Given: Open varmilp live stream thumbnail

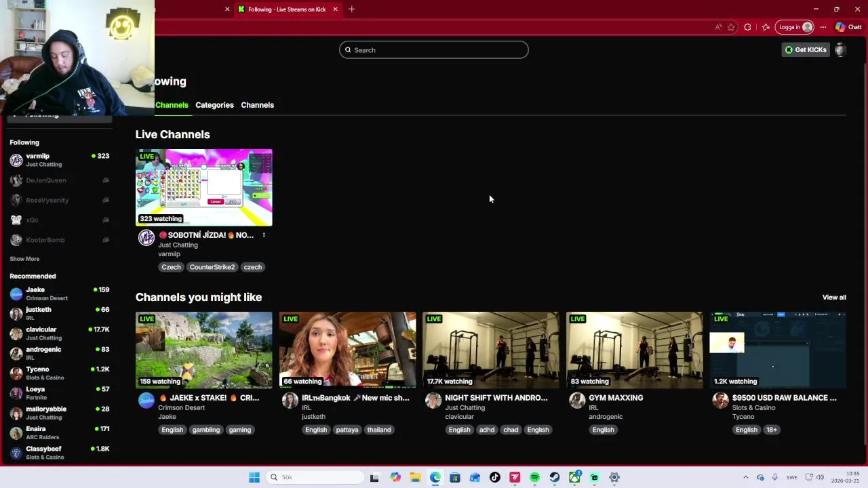Looking at the screenshot, I should (x=204, y=187).
